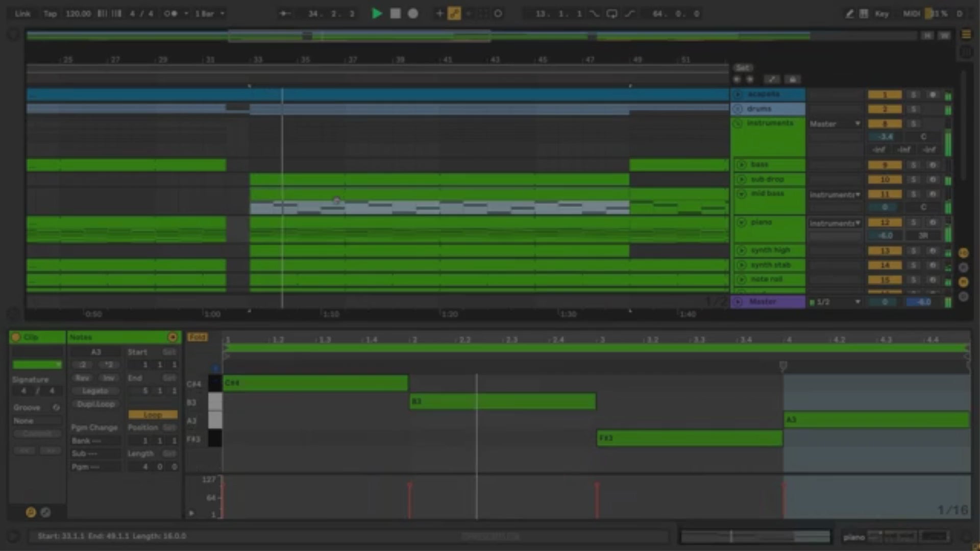The height and width of the screenshot is (551, 980).
Task: Click the Dupl.Loop button
Action: point(95,404)
